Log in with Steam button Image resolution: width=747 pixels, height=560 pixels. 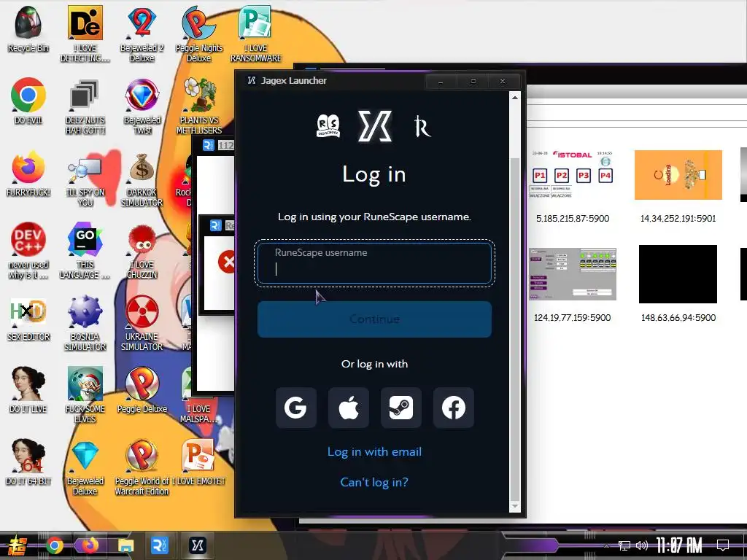[400, 408]
